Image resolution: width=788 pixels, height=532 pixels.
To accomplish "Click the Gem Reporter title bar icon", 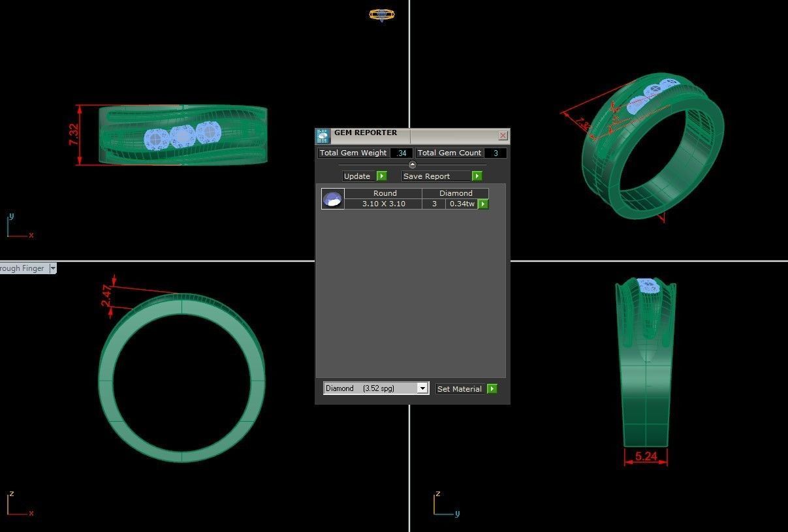I will coord(323,136).
